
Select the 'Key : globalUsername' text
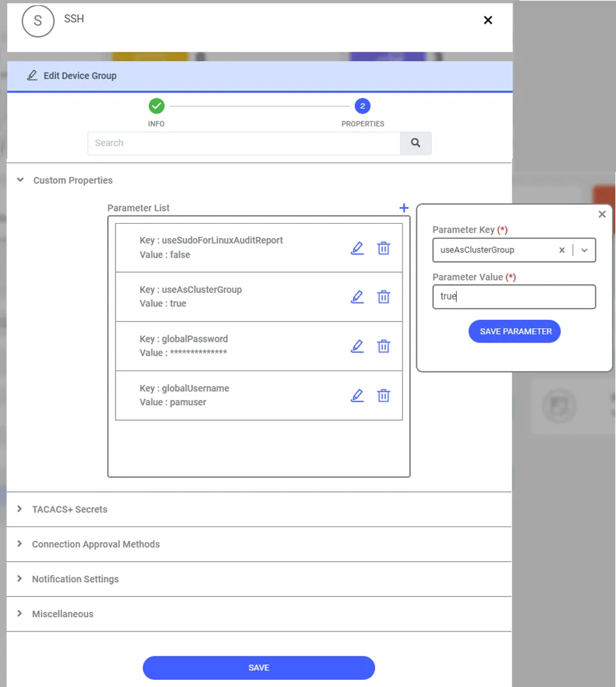coord(185,388)
